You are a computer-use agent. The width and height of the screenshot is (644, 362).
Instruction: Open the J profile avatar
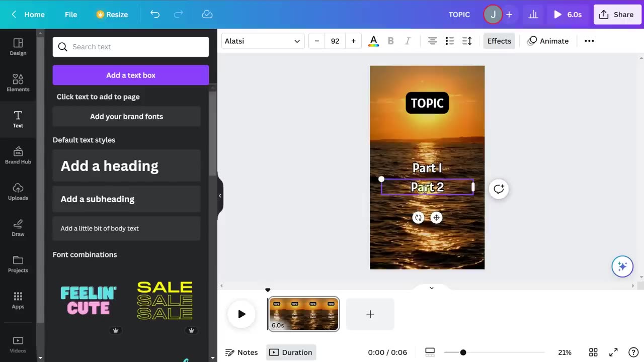tap(493, 15)
